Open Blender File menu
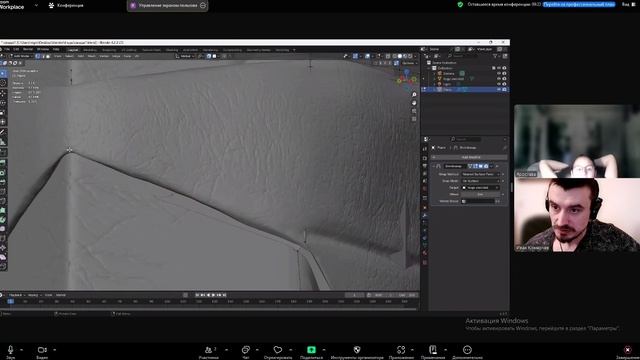 [7, 49]
